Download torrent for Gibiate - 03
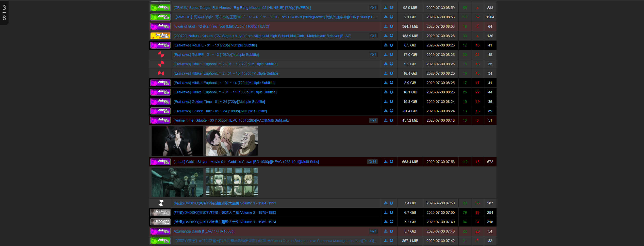The height and width of the screenshot is (246, 644). [x=386, y=120]
